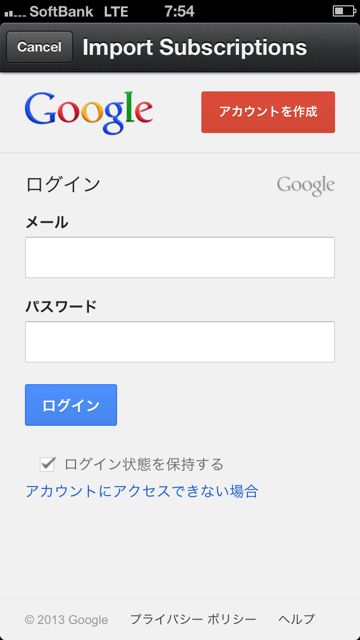Tap the © 2013 Google footer text
The image size is (360, 640).
pyautogui.click(x=66, y=620)
